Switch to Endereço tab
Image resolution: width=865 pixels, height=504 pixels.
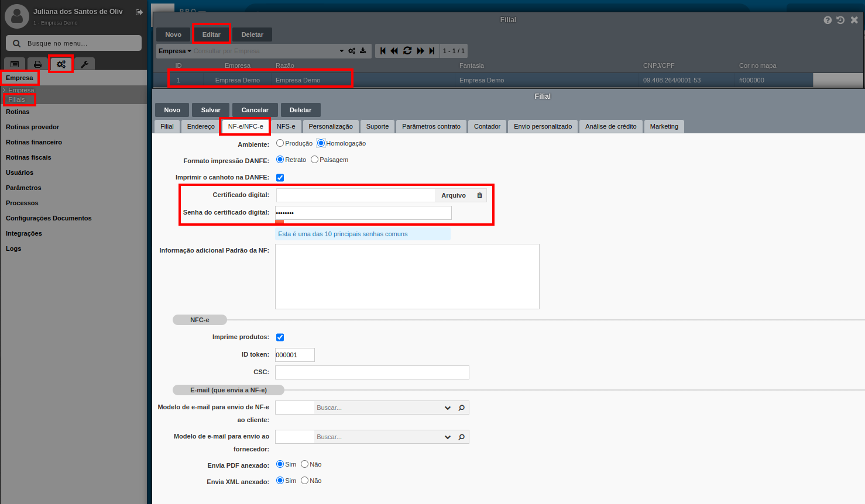[201, 126]
